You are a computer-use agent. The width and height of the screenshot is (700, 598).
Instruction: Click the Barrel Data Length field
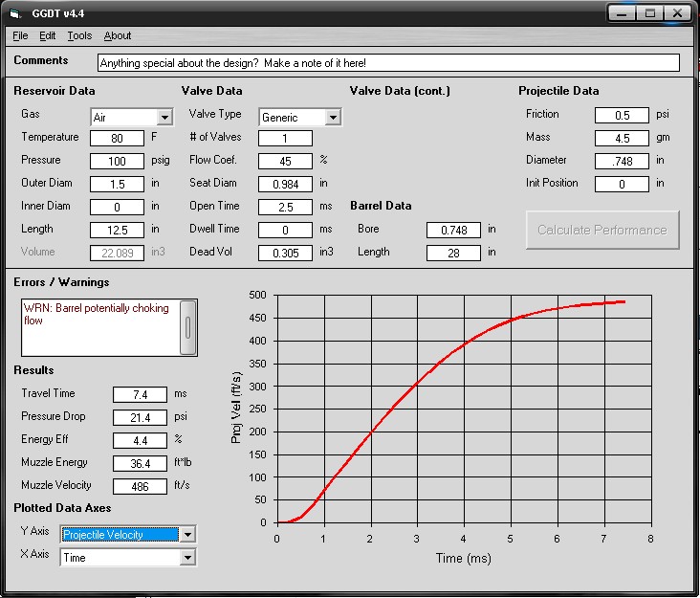click(x=453, y=253)
